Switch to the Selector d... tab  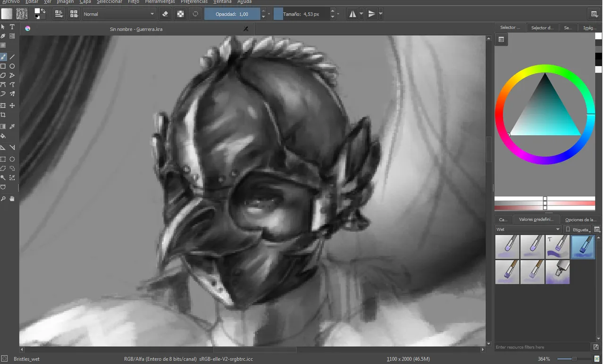tap(542, 28)
